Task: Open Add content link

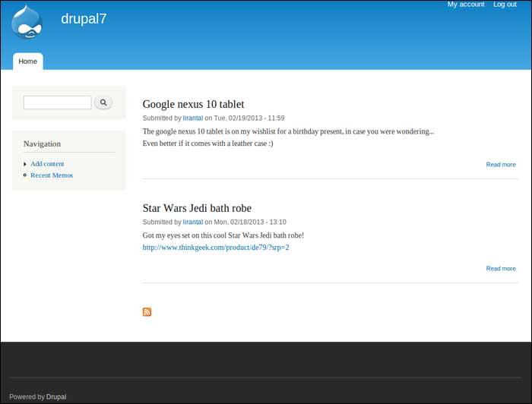Action: (47, 164)
